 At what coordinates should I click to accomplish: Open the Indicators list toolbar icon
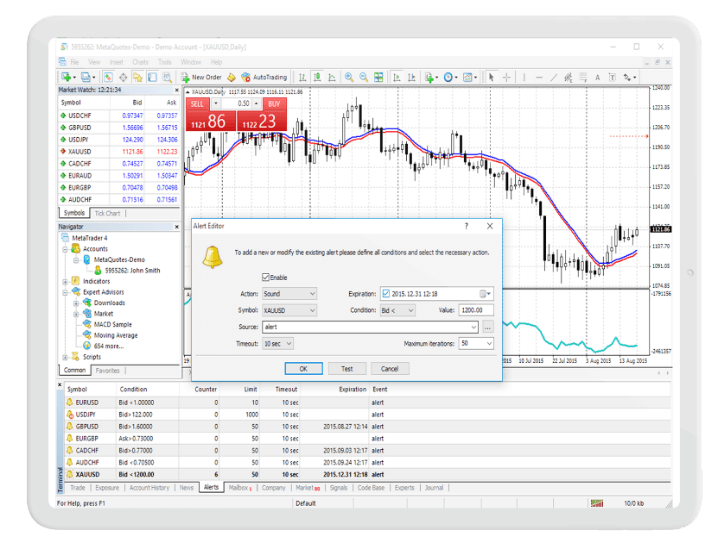click(431, 77)
